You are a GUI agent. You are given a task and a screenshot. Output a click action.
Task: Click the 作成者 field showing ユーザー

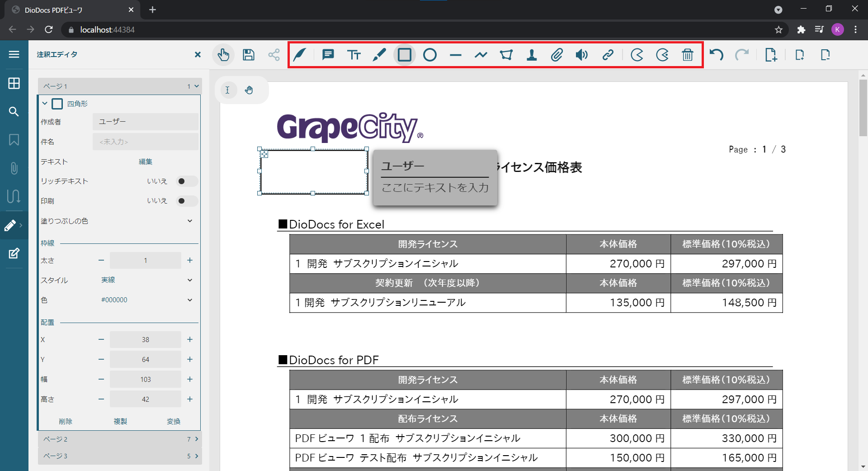click(x=146, y=122)
